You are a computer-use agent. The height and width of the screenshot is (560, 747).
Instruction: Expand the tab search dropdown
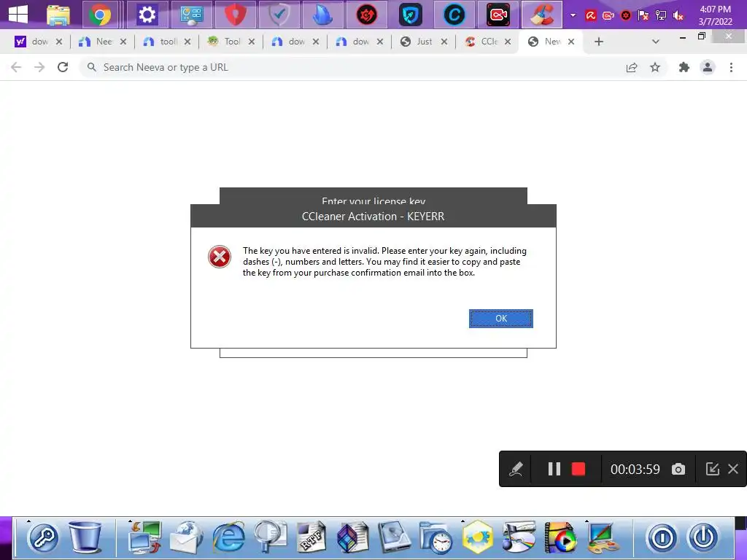(x=656, y=42)
